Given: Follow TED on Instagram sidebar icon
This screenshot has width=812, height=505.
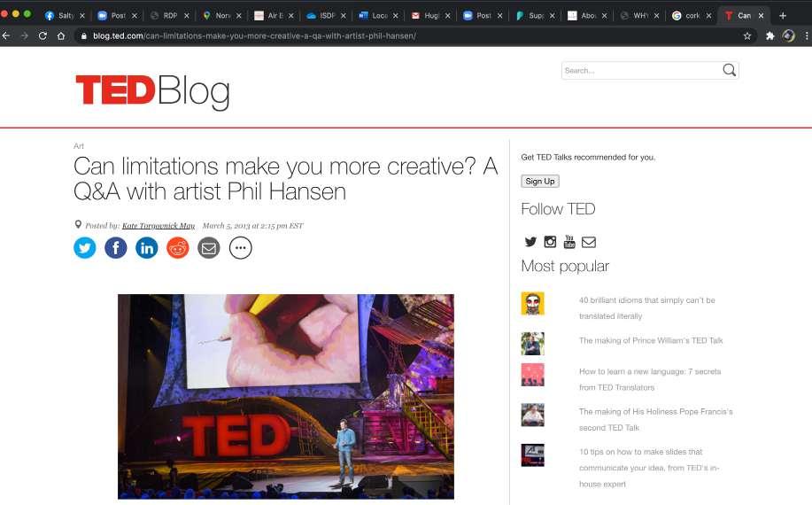Looking at the screenshot, I should point(550,241).
